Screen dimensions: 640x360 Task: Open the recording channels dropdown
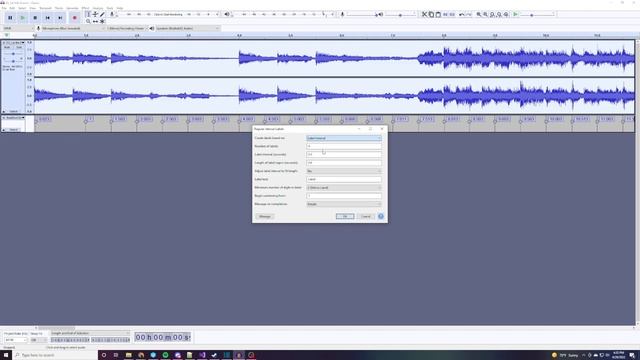(127, 28)
